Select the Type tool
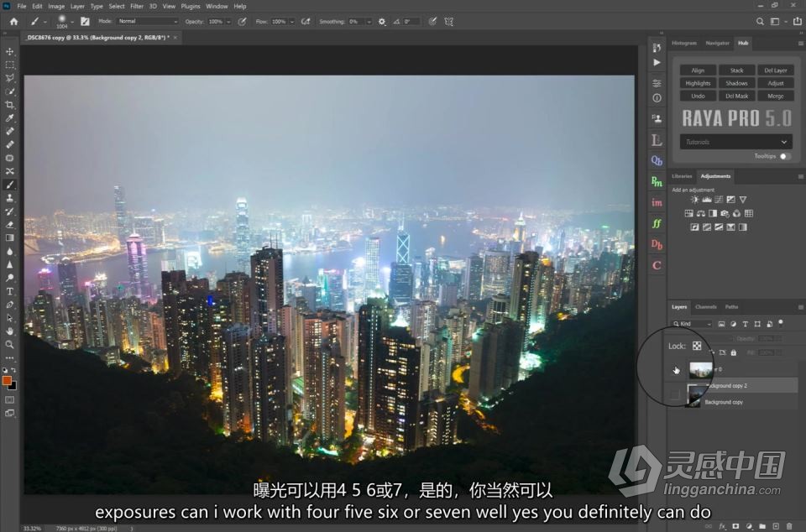The width and height of the screenshot is (806, 532). pyautogui.click(x=10, y=291)
